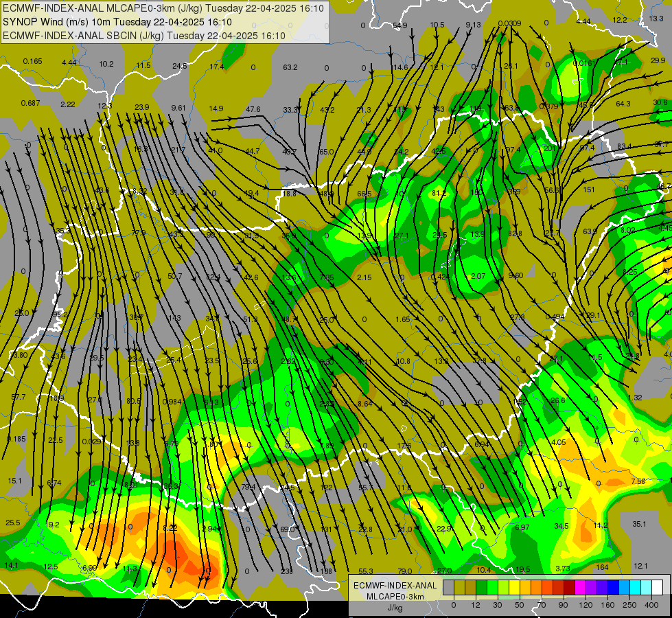Viewport: 672px width, 618px height.
Task: Click the legend scale label '90'
Action: tap(563, 605)
